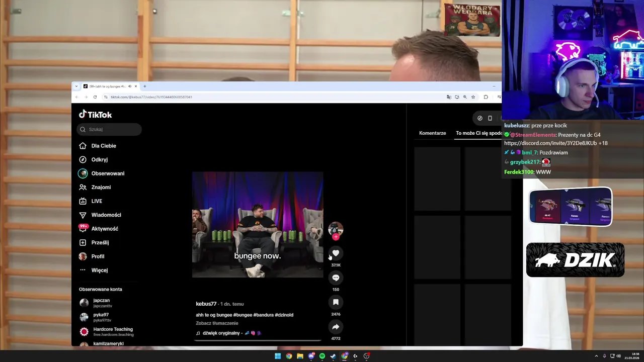Click Zobacz tłumaczenie
This screenshot has width=644, height=362.
(217, 323)
